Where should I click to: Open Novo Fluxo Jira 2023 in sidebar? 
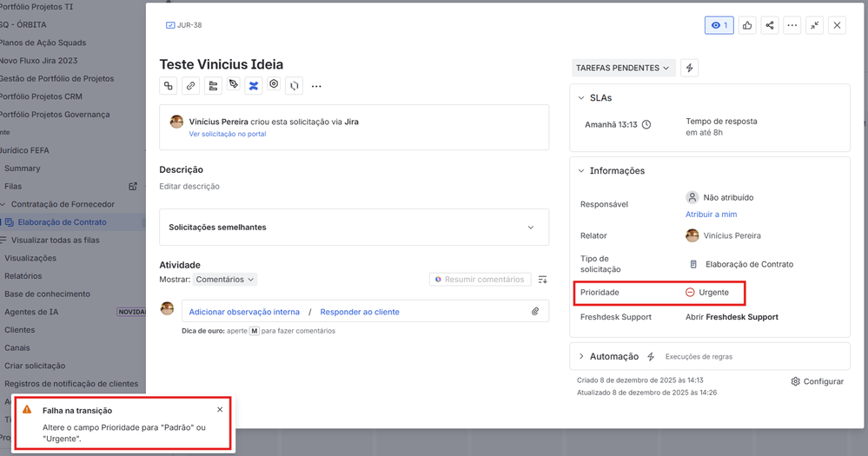click(39, 61)
